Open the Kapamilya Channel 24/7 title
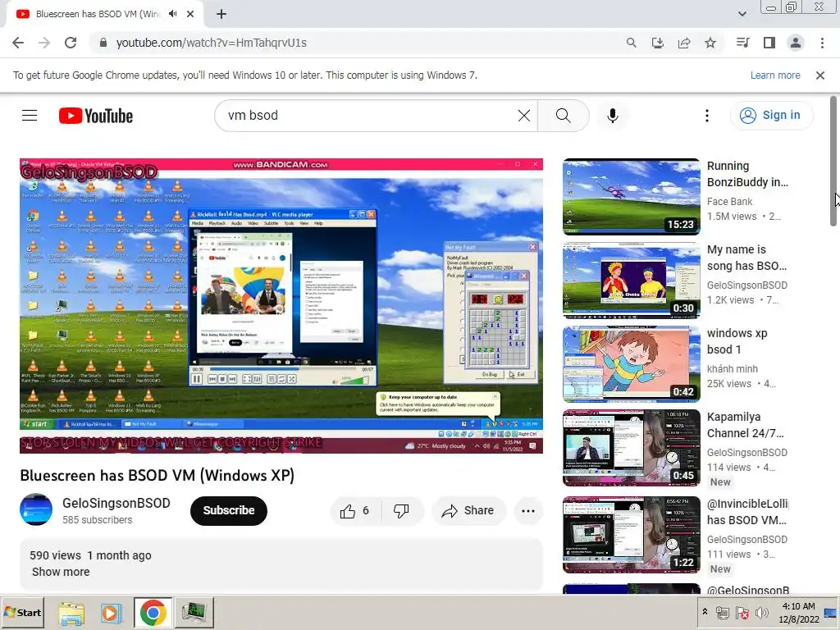 click(745, 425)
